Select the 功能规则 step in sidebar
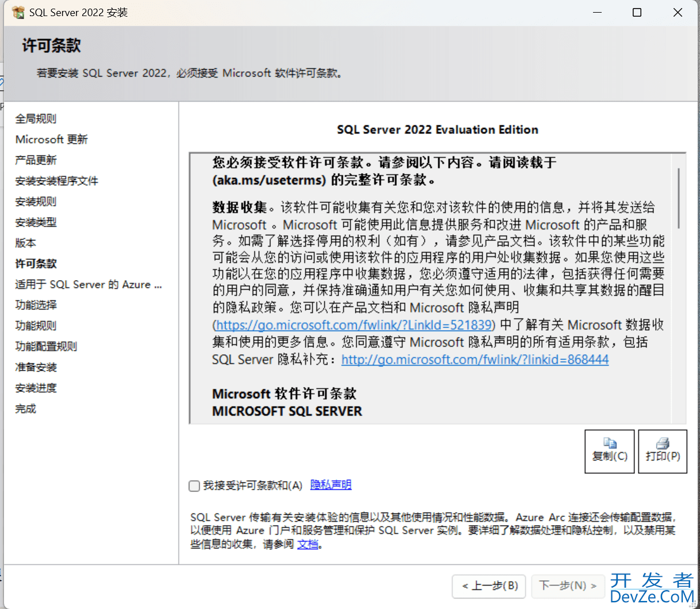 point(36,325)
